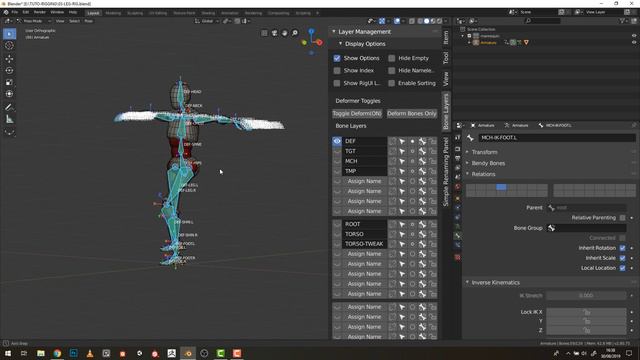Open the Render properties tab icon
This screenshot has width=640, height=360.
pyautogui.click(x=458, y=149)
